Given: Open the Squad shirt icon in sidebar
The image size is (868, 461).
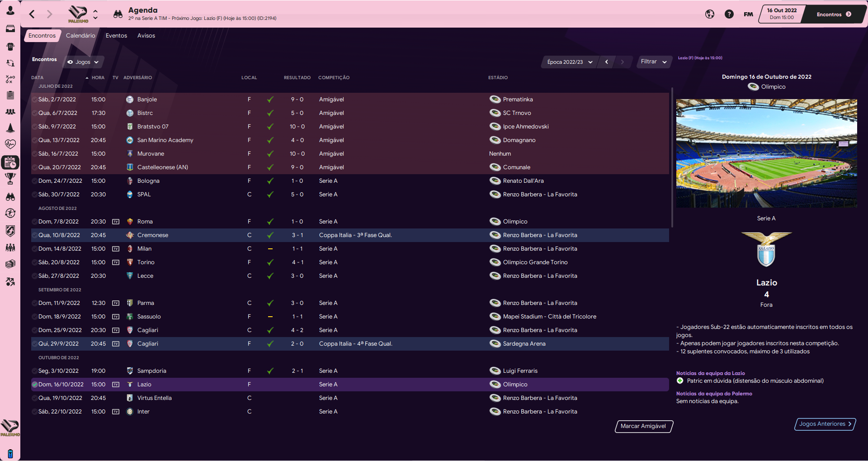Looking at the screenshot, I should pos(10,47).
